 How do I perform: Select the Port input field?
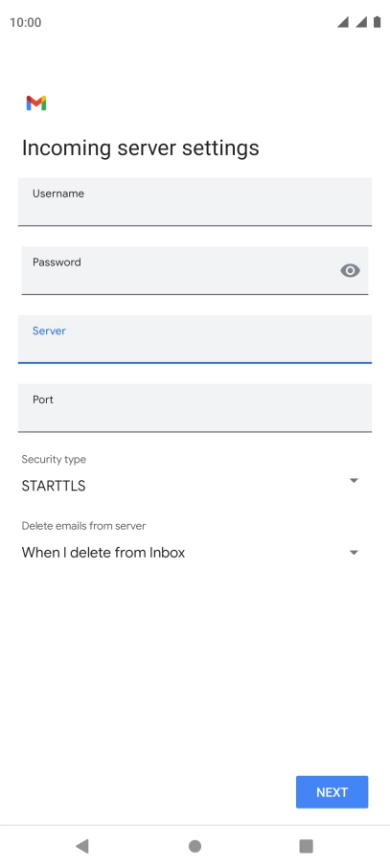(x=195, y=407)
